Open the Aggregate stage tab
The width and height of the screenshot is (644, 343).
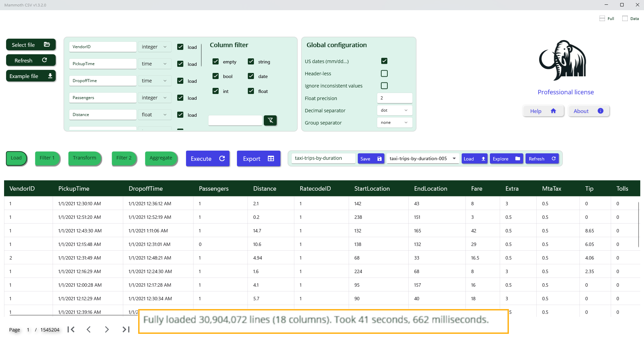coord(161,158)
